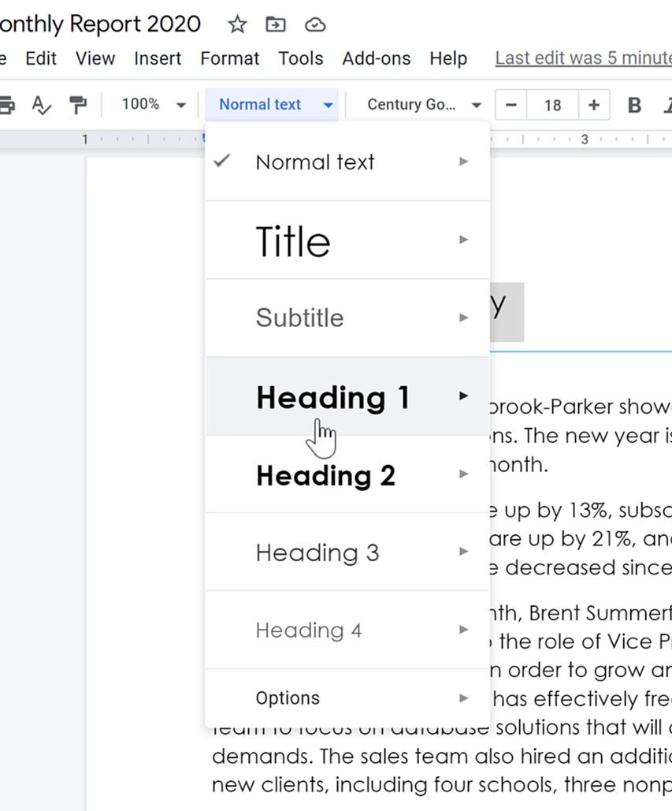Expand the Subtitle submenu arrow

[x=464, y=318]
